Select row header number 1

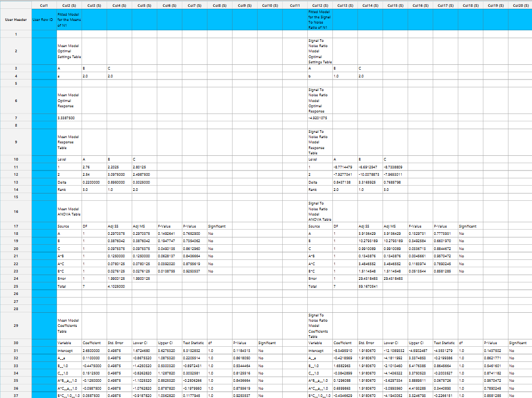[x=16, y=35]
